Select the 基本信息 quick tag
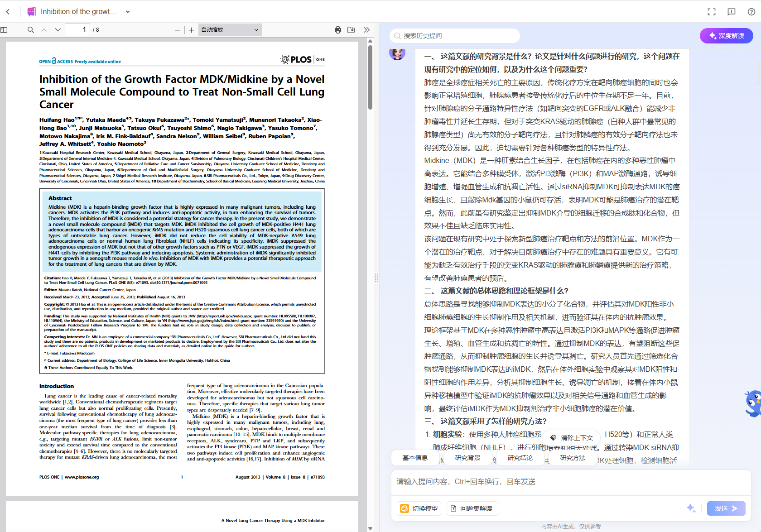 click(415, 458)
